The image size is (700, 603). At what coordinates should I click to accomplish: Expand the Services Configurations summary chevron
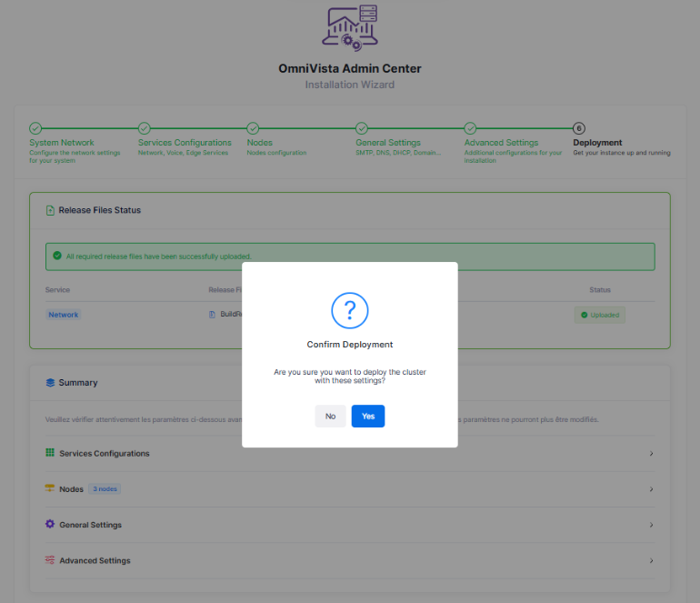[x=651, y=453]
